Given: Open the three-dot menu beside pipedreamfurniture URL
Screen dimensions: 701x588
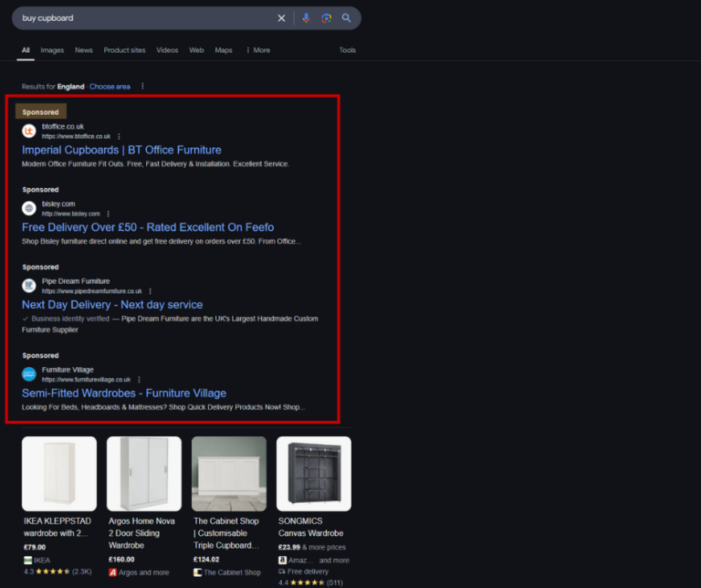Looking at the screenshot, I should tap(151, 291).
